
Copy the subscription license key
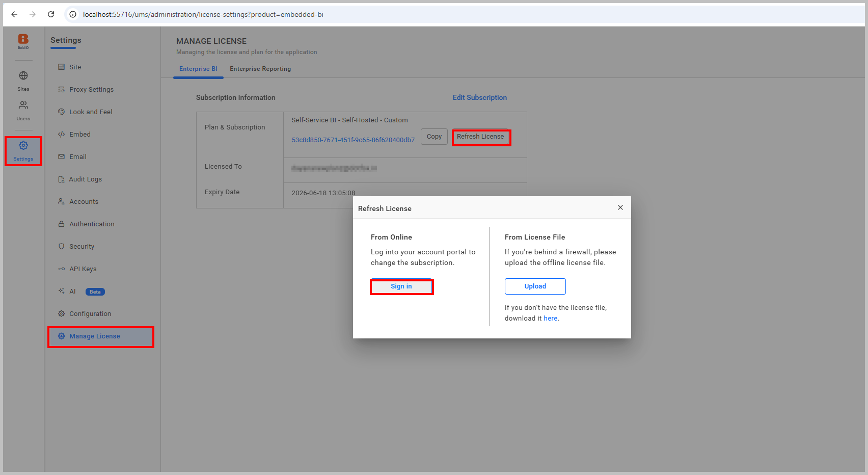pyautogui.click(x=433, y=136)
